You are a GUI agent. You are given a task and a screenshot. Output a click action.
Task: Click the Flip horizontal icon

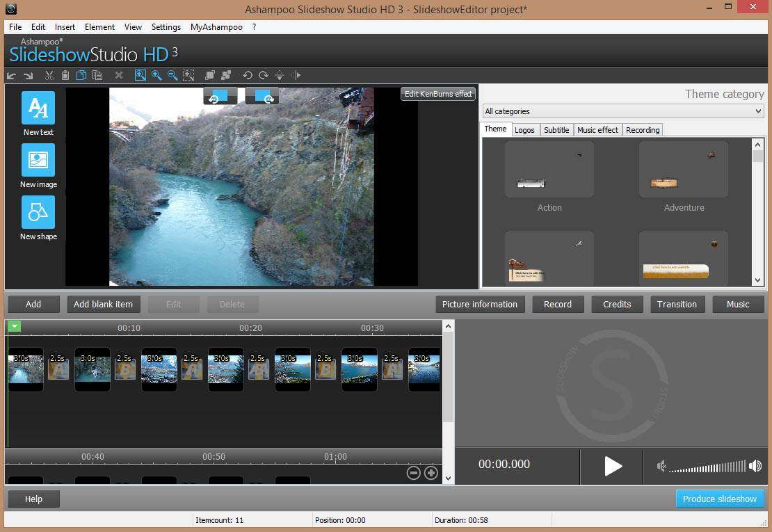(x=296, y=75)
